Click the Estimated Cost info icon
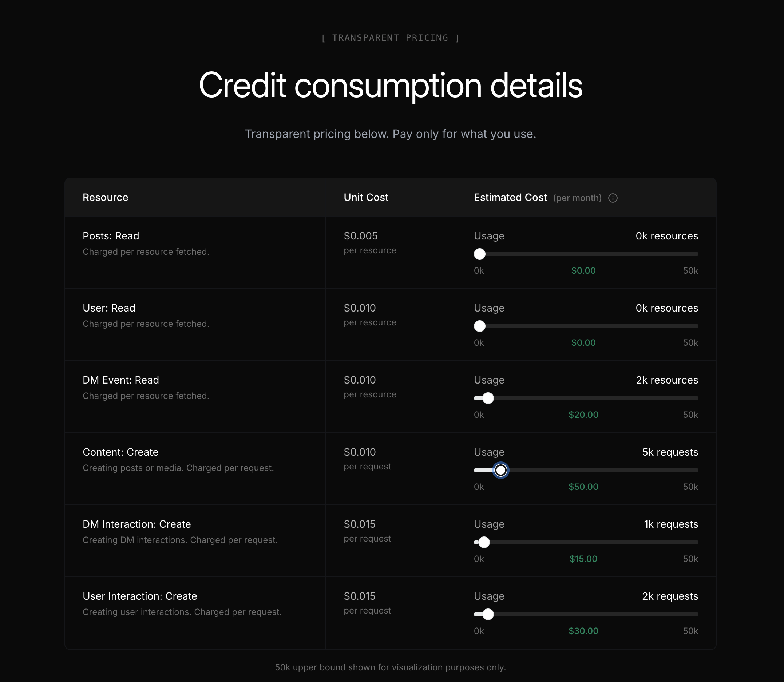Viewport: 784px width, 682px height. click(613, 198)
